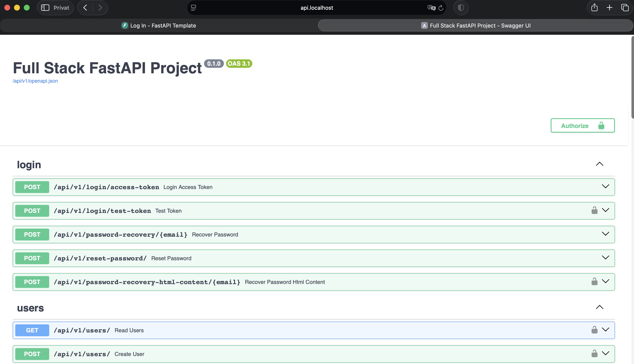Viewport: 634px width, 364px height.
Task: Open the privacy shield report icon
Action: coord(461,8)
